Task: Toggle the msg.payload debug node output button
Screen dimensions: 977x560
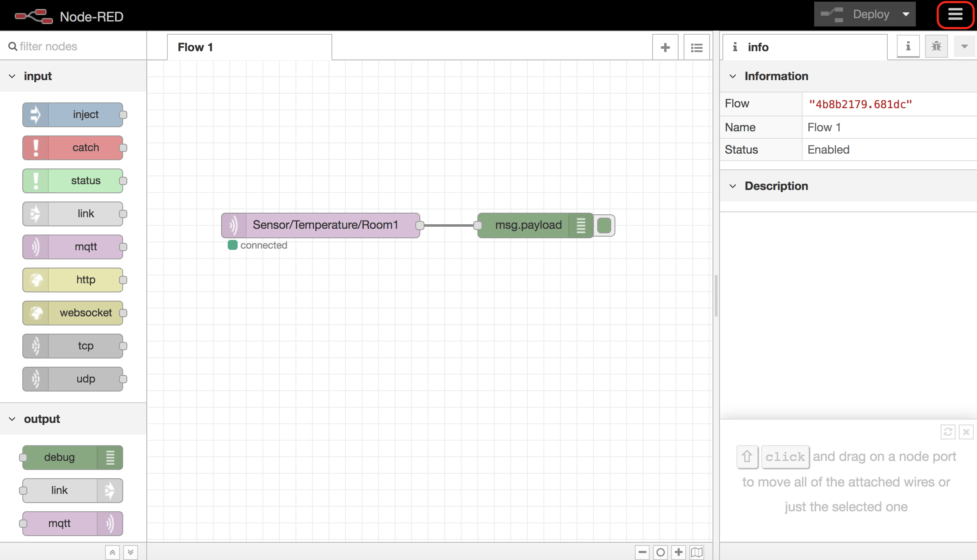Action: pyautogui.click(x=604, y=225)
